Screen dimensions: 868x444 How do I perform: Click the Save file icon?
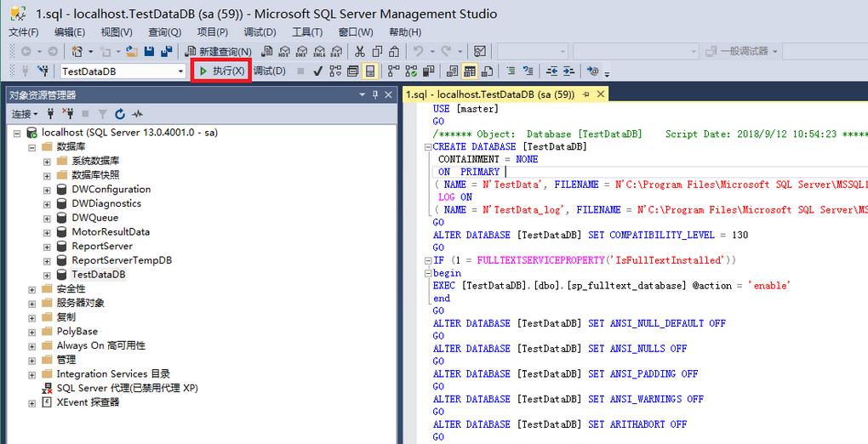tap(149, 52)
